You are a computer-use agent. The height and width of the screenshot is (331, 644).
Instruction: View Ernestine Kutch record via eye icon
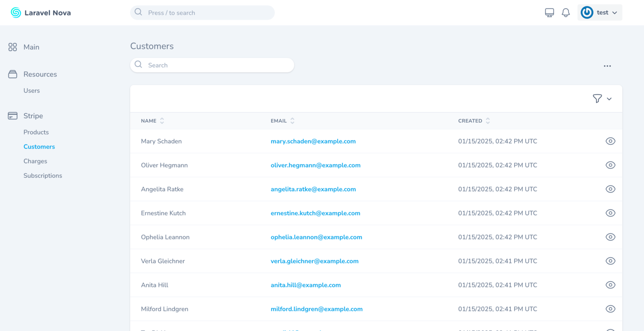pos(611,213)
